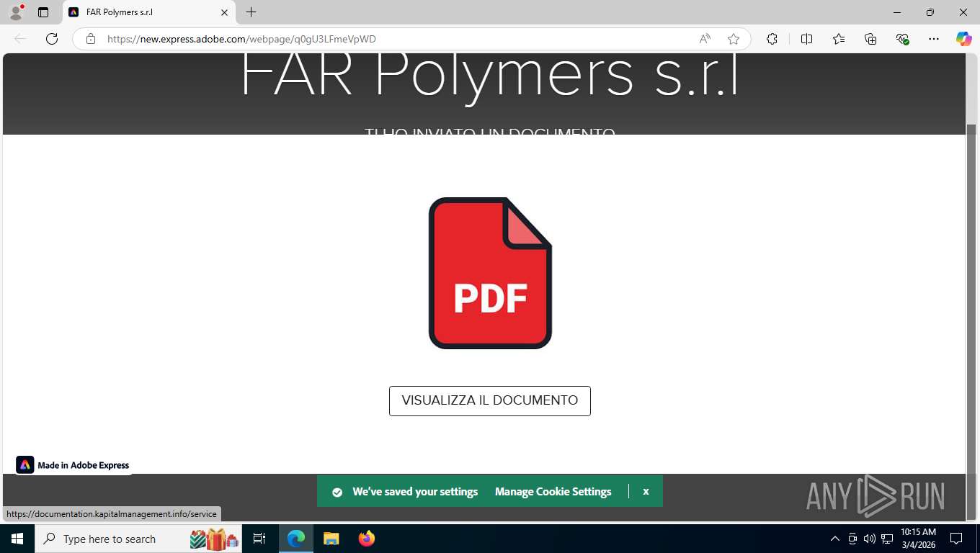Click the Made in Adobe Express badge
The width and height of the screenshot is (980, 553).
coord(73,465)
